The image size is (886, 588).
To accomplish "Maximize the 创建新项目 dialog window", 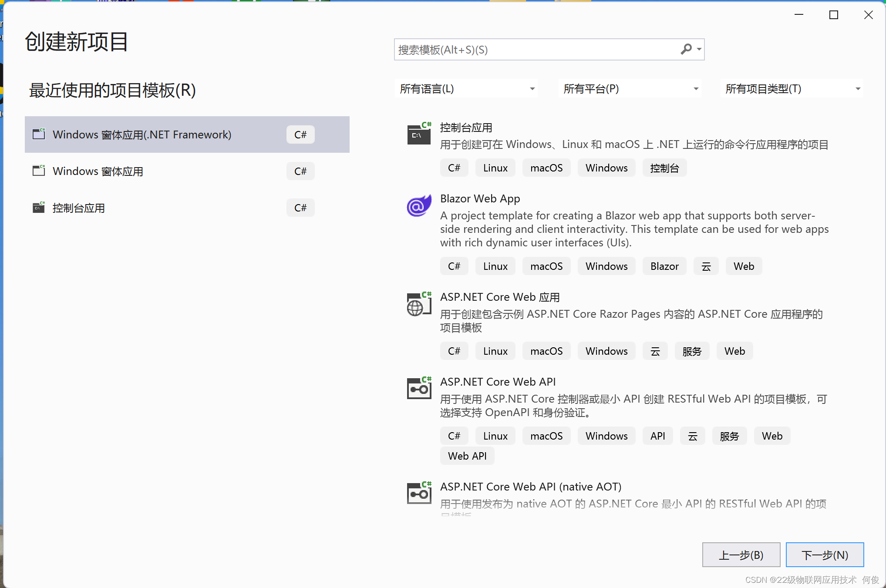I will 834,15.
